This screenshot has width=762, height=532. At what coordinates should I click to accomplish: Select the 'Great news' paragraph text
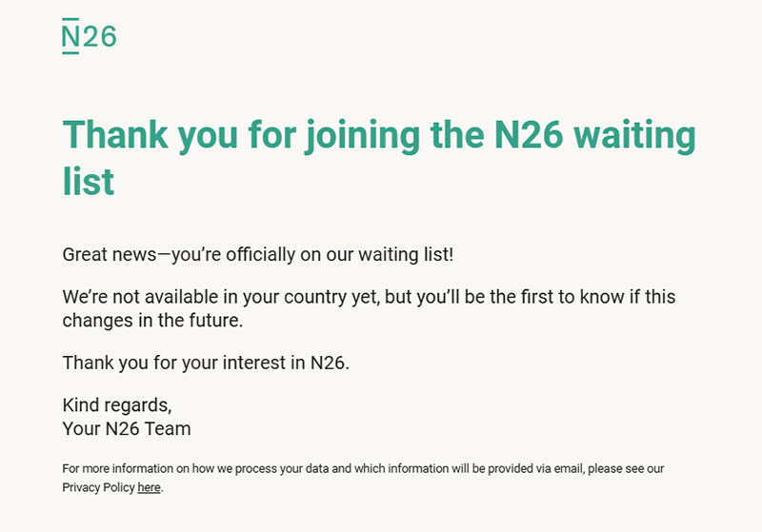tap(257, 255)
